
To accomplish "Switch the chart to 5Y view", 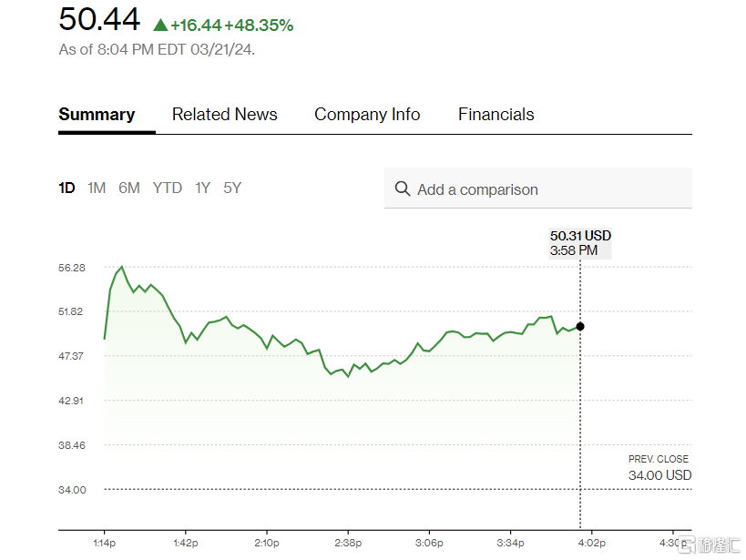I will 232,188.
